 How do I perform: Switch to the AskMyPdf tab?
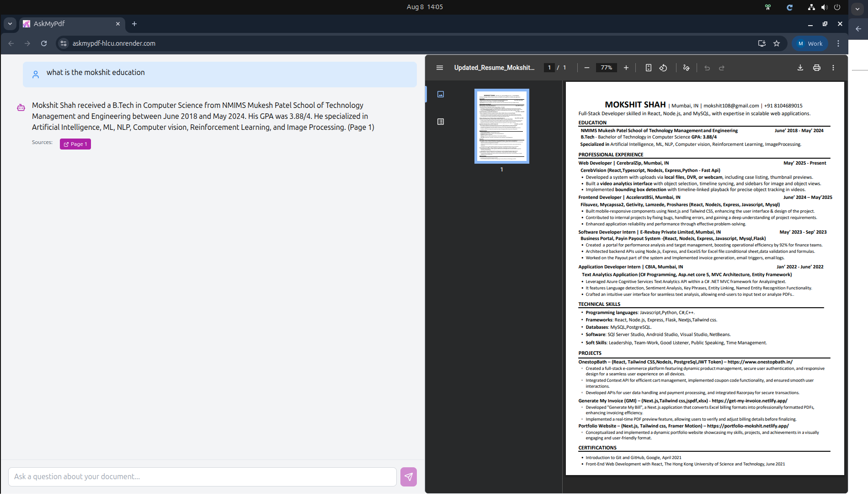point(72,24)
